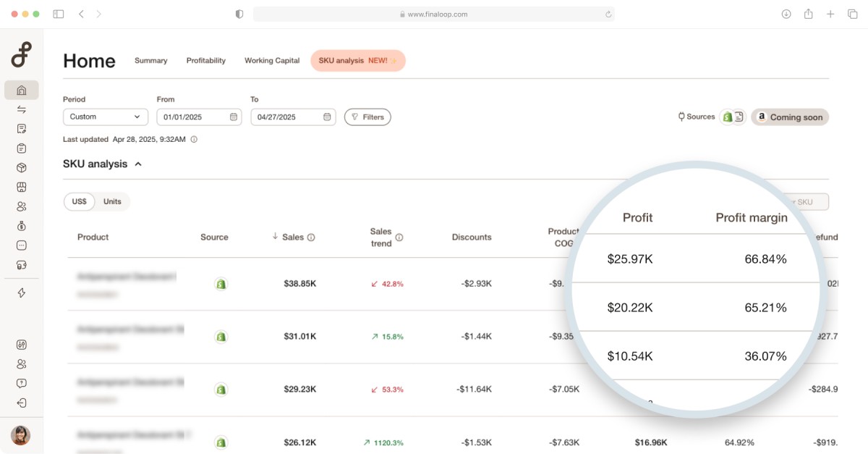The width and height of the screenshot is (868, 454).
Task: Click the Shopify source icon for $29.23K row
Action: click(221, 390)
